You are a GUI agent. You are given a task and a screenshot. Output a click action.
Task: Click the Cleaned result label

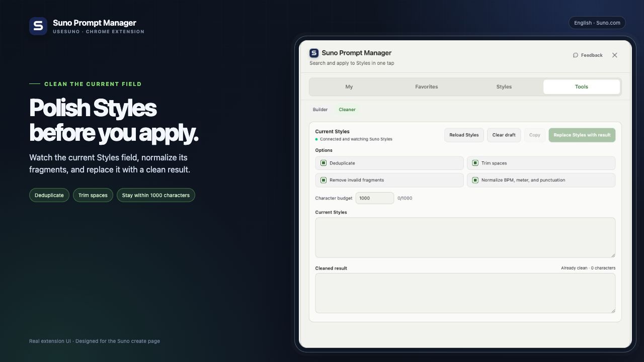[331, 268]
